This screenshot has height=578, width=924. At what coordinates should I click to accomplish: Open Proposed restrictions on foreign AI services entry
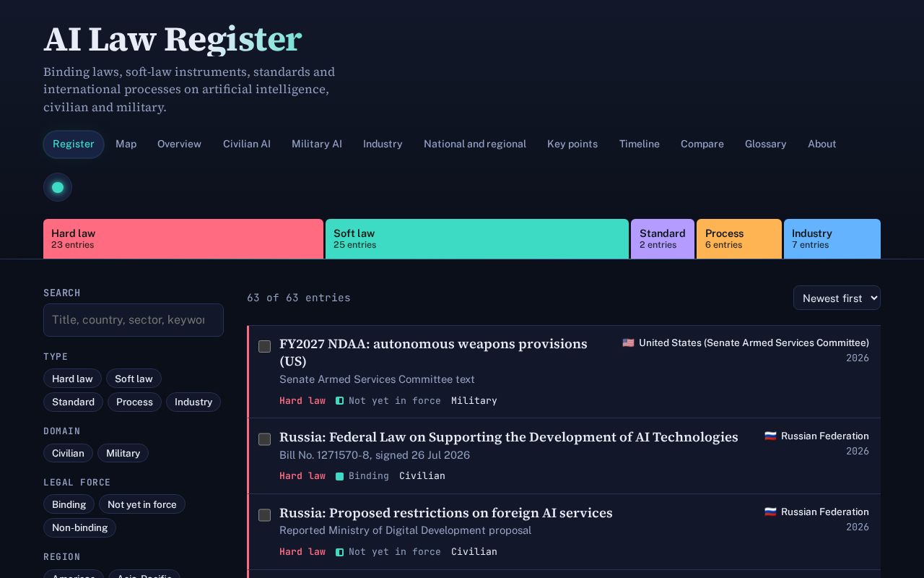pos(446,513)
